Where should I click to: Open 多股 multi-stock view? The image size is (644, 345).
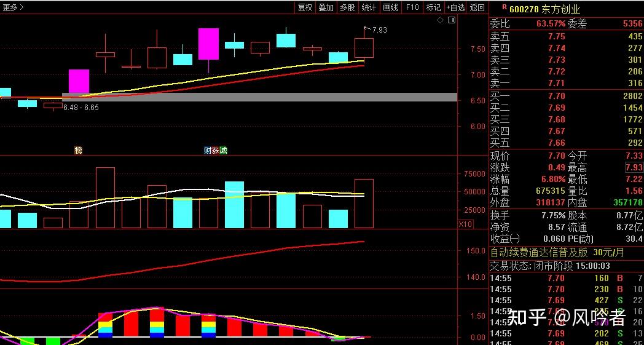click(x=347, y=7)
